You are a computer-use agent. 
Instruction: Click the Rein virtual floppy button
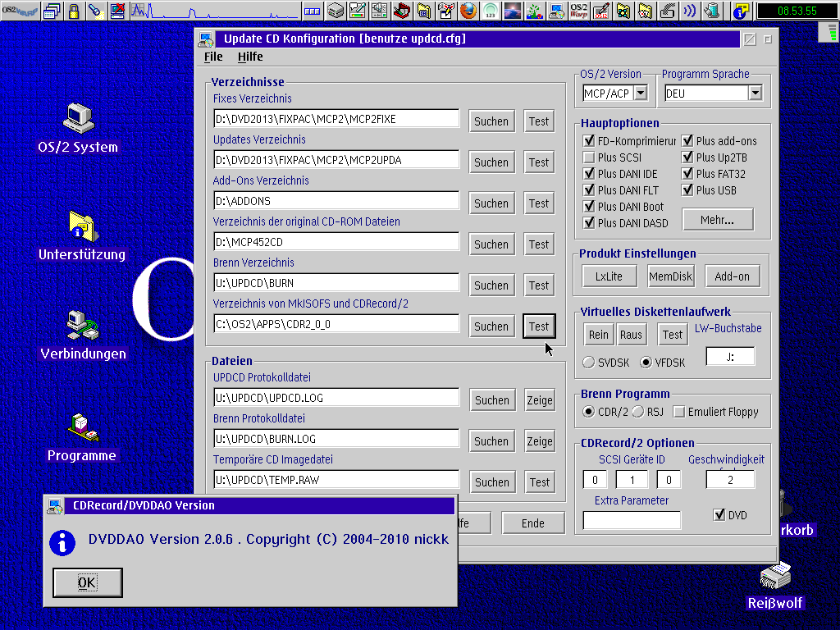pyautogui.click(x=598, y=335)
